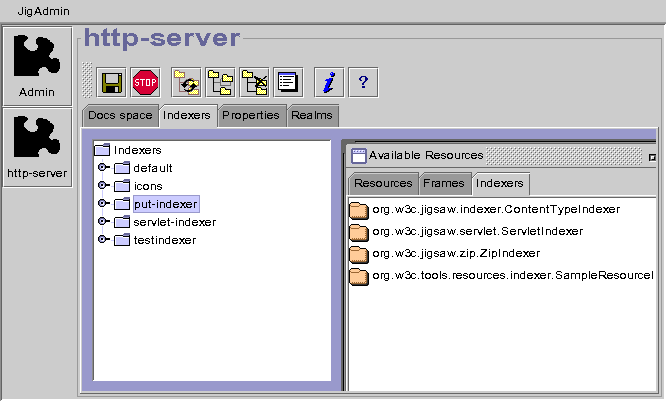This screenshot has width=666, height=401.
Task: Expand the icons tree node
Action: pyautogui.click(x=103, y=186)
